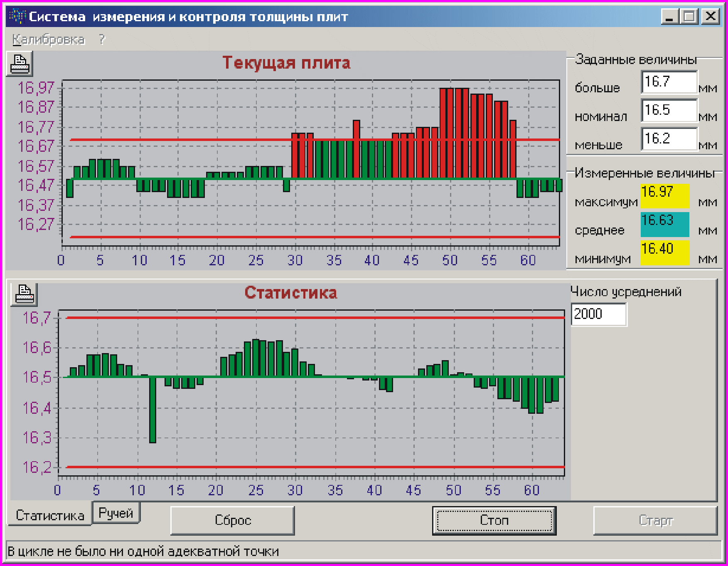
Task: Click the Текущая плита chart title
Action: [286, 63]
